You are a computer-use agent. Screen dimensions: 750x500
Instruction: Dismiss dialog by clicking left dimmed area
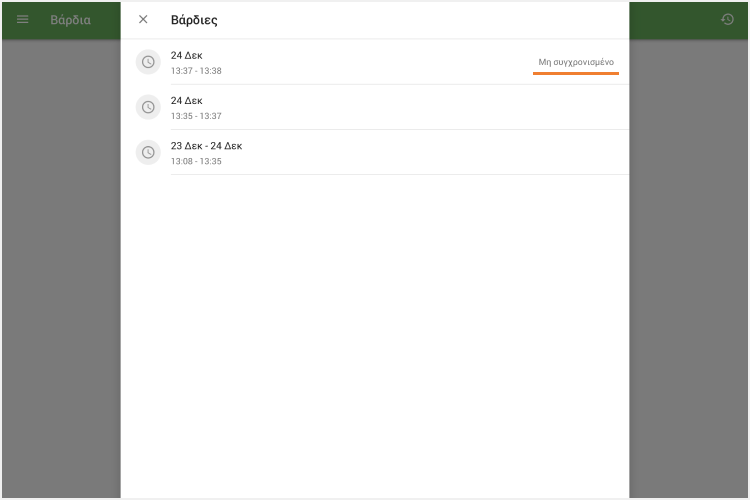click(x=60, y=270)
